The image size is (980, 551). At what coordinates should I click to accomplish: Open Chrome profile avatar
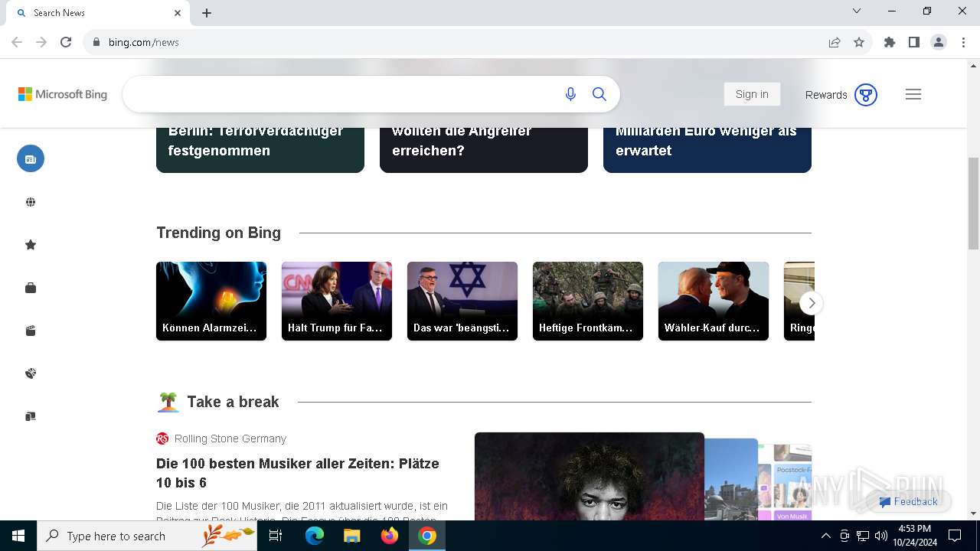tap(939, 42)
